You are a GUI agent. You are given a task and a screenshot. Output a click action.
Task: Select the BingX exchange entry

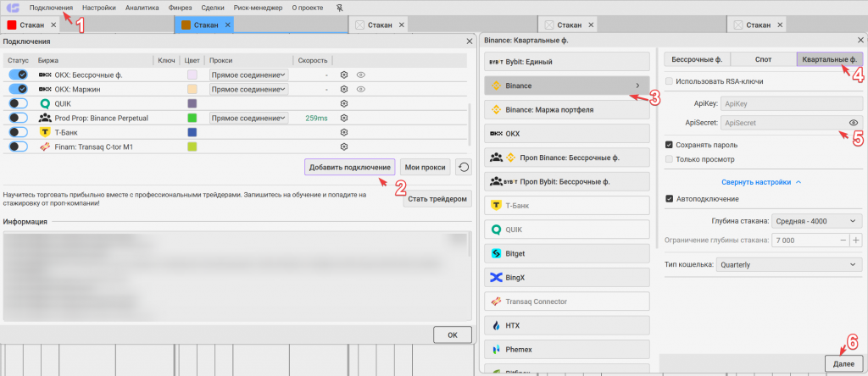click(566, 278)
